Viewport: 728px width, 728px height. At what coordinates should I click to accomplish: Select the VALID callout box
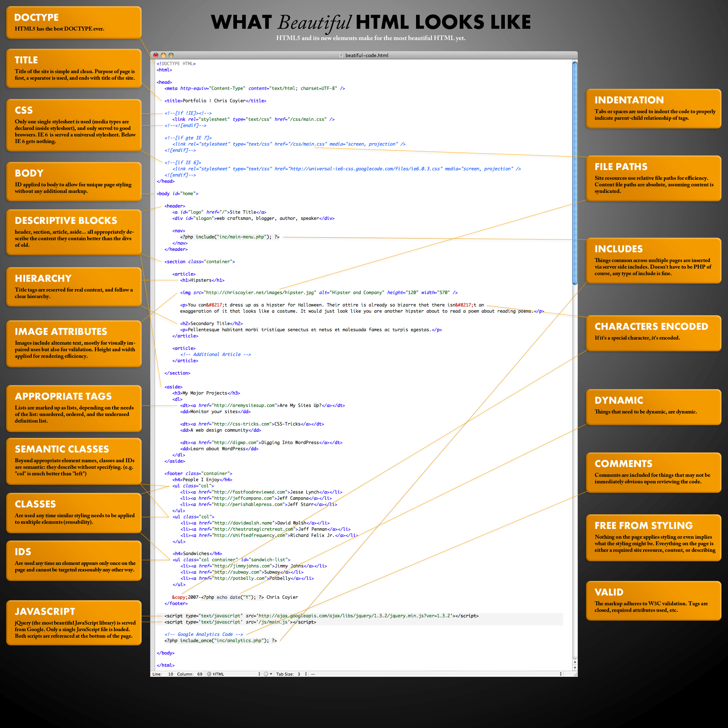[x=654, y=601]
